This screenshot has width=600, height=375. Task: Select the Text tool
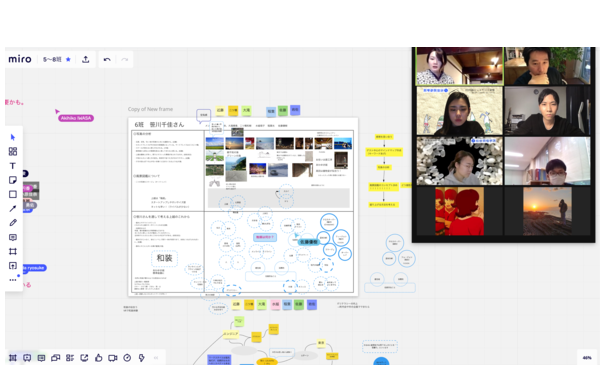[x=13, y=166]
